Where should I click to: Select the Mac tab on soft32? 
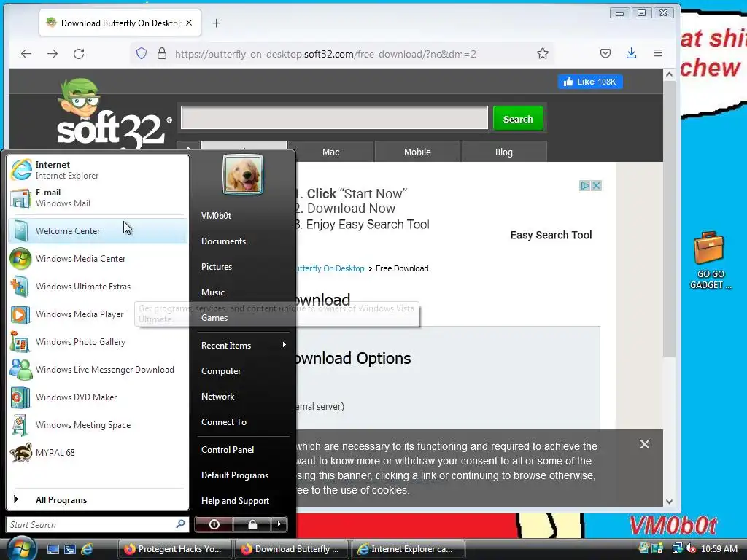(330, 152)
